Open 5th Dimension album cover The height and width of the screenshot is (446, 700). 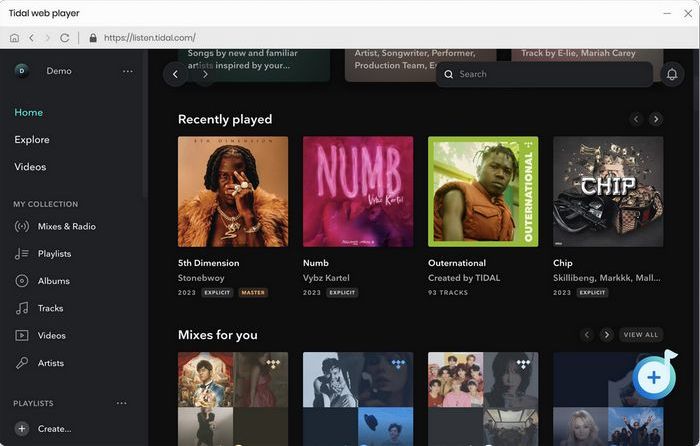[x=233, y=192]
